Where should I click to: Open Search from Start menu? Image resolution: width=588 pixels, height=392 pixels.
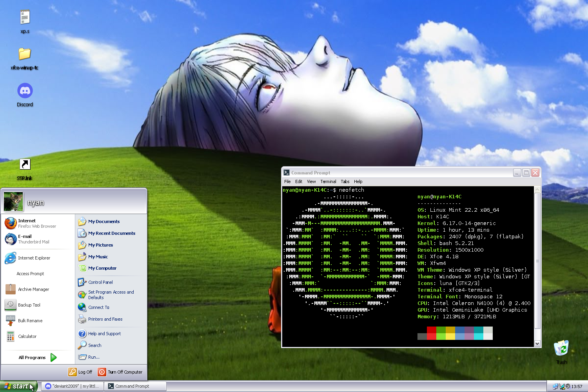tap(110, 345)
